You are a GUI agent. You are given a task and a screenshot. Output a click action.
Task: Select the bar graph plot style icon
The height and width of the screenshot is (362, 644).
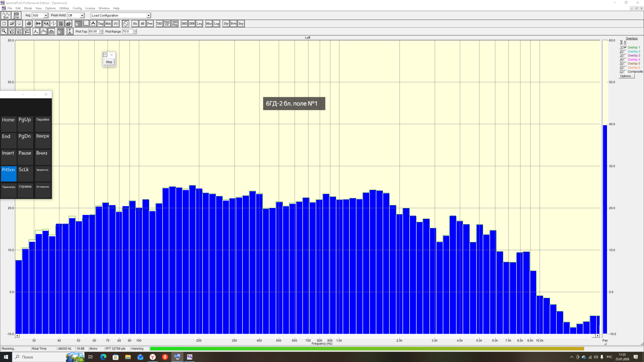[52, 32]
